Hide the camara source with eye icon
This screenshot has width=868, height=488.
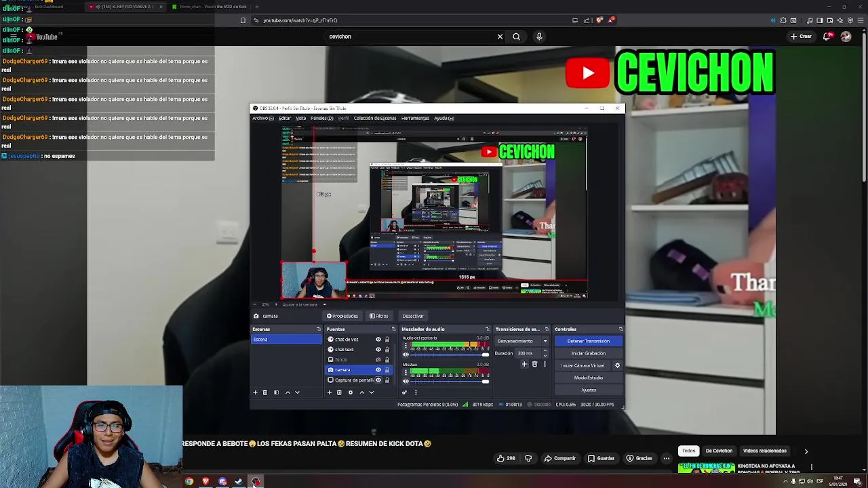click(x=378, y=370)
